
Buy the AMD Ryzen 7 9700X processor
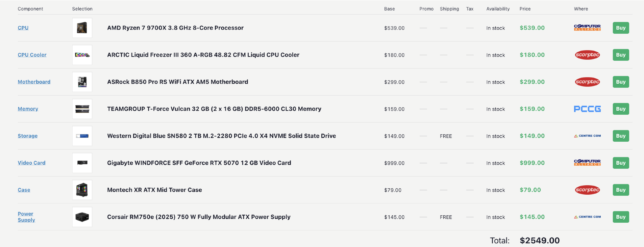(621, 28)
